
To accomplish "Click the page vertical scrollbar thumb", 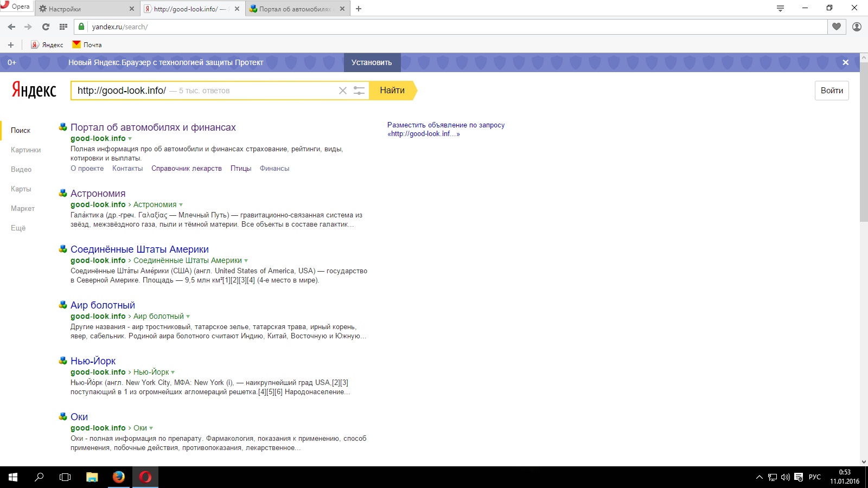I will click(864, 141).
